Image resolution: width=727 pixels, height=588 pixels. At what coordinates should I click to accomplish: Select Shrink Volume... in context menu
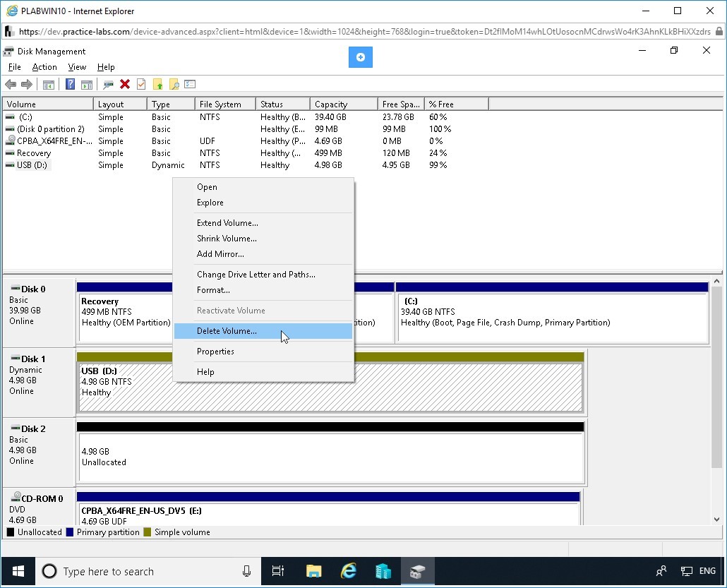tap(263, 239)
